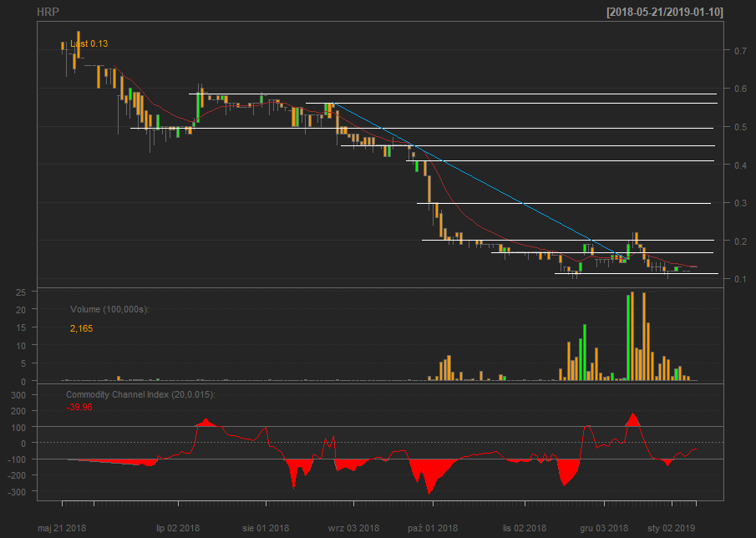Click the 300 CCI axis label
The height and width of the screenshot is (538, 756).
click(x=18, y=395)
